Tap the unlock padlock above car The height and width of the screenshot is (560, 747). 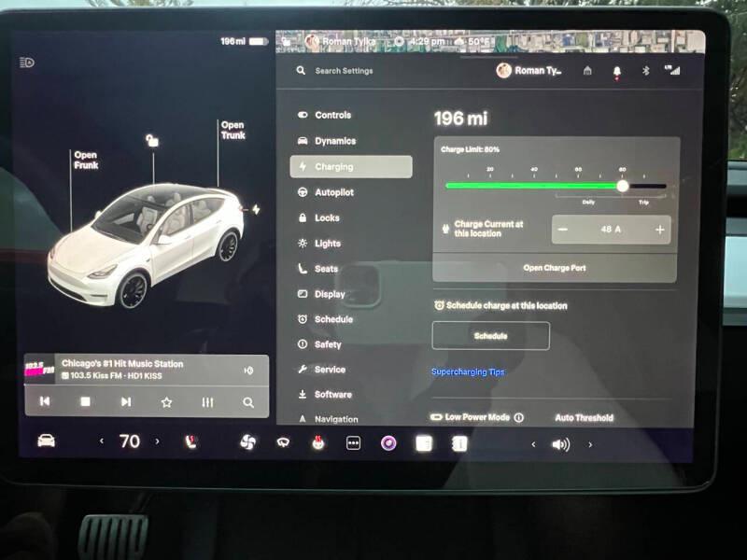pyautogui.click(x=152, y=141)
